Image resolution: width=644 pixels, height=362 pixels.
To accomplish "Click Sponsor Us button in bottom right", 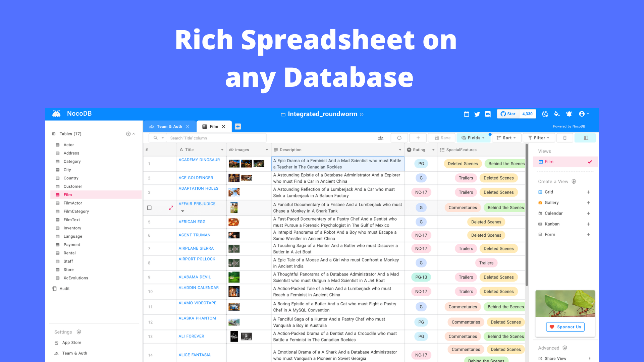I will pos(566,327).
